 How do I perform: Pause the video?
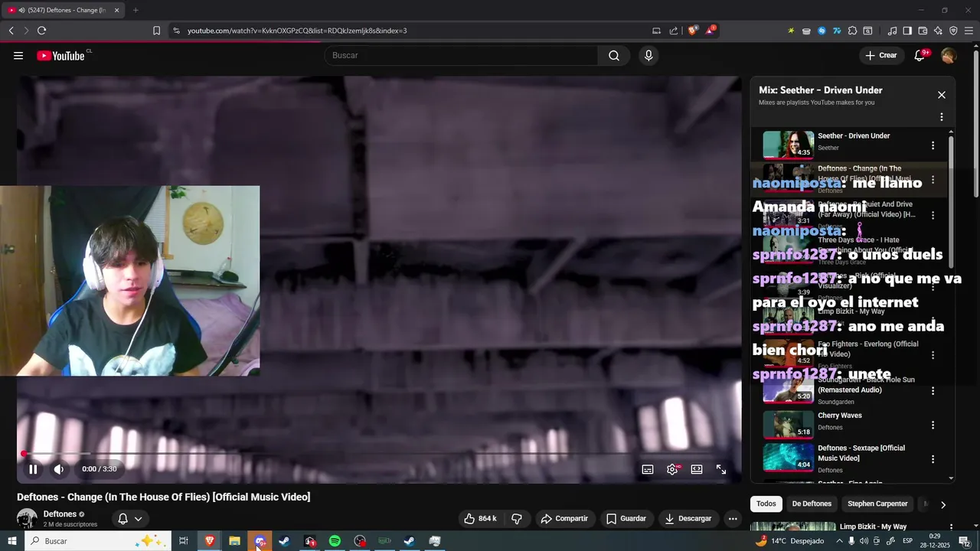(33, 469)
